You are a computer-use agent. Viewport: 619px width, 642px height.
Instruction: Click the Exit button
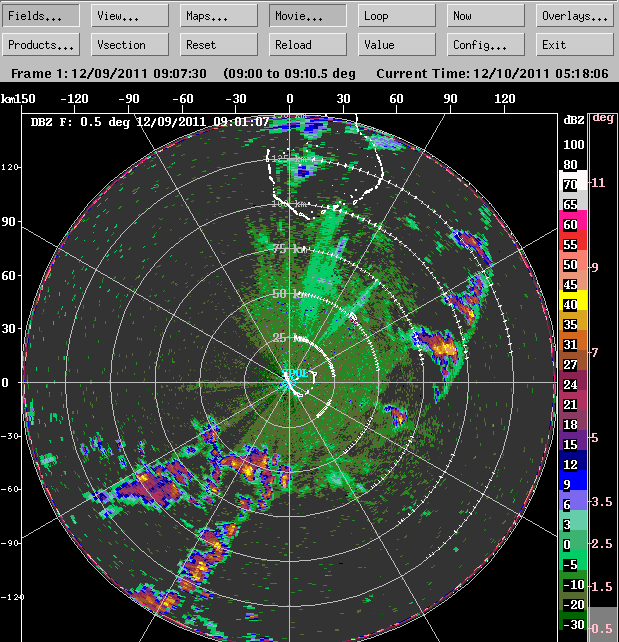tap(575, 44)
